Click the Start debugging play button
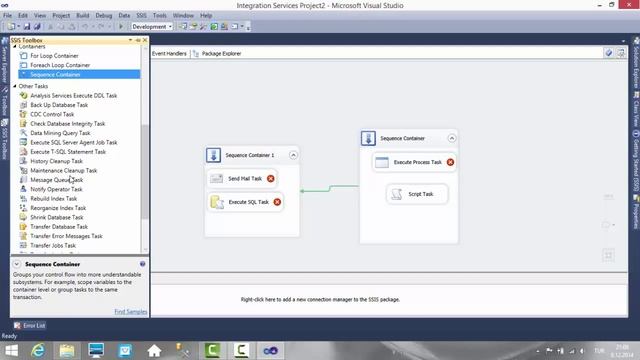Viewport: 640px width, 360px height. pos(121,27)
